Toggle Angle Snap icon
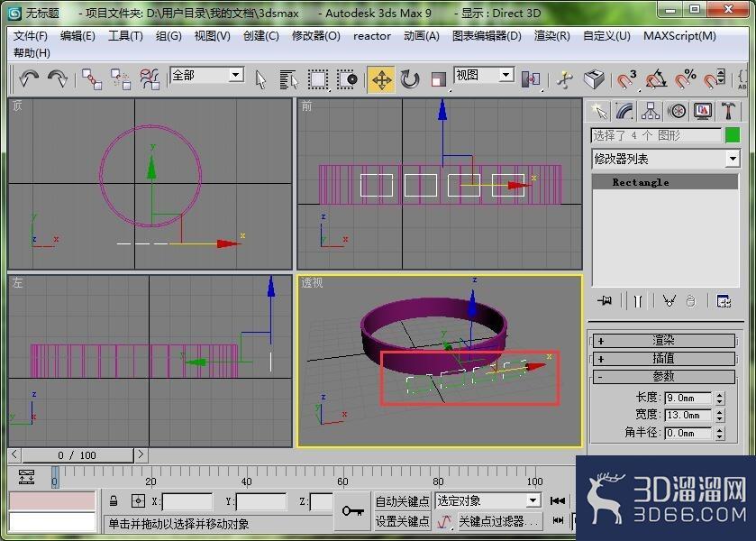This screenshot has width=756, height=541. coord(656,79)
